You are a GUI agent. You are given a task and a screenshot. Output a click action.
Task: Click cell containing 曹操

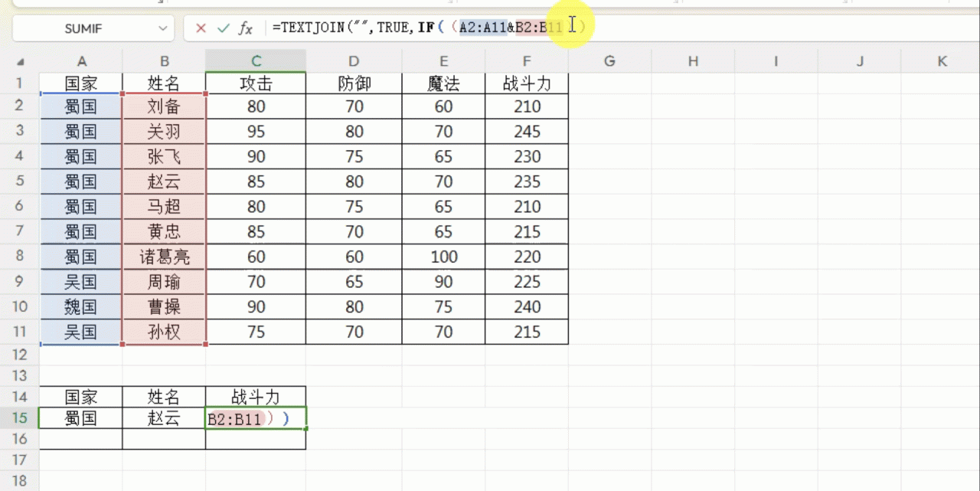tap(164, 306)
